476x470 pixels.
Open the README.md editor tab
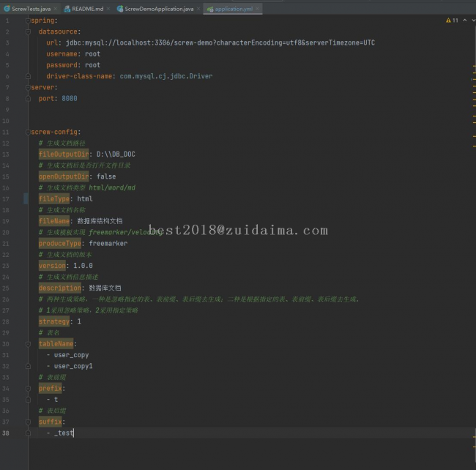[86, 9]
